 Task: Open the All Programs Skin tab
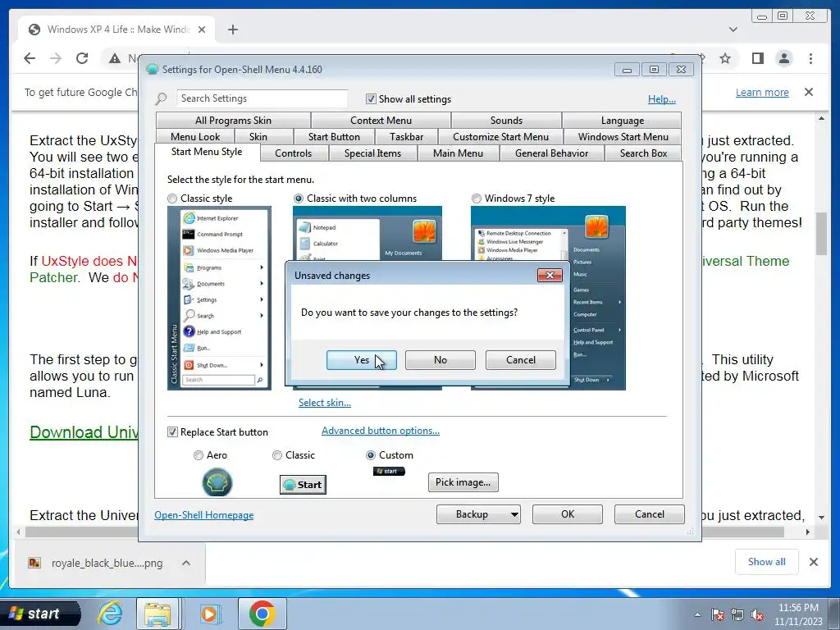pyautogui.click(x=233, y=121)
